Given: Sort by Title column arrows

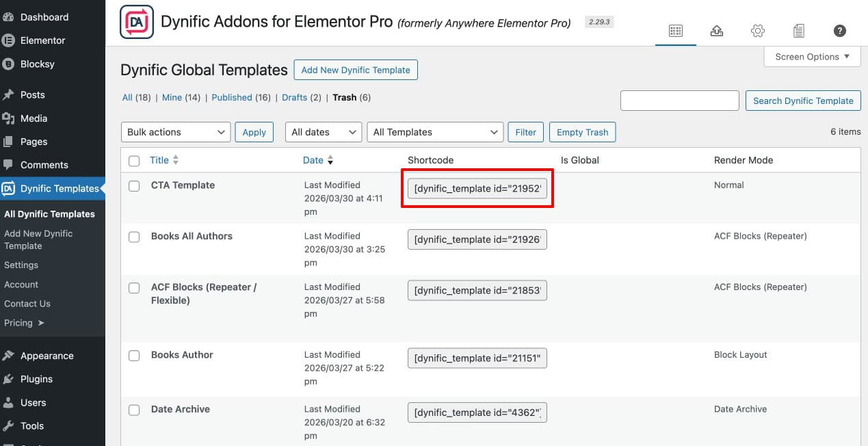Looking at the screenshot, I should (176, 160).
